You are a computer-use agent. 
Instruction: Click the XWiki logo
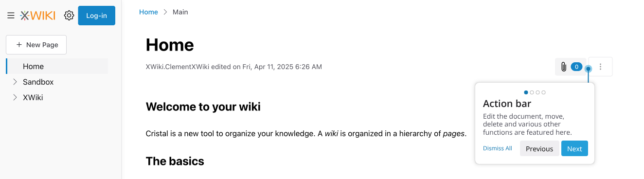click(37, 16)
